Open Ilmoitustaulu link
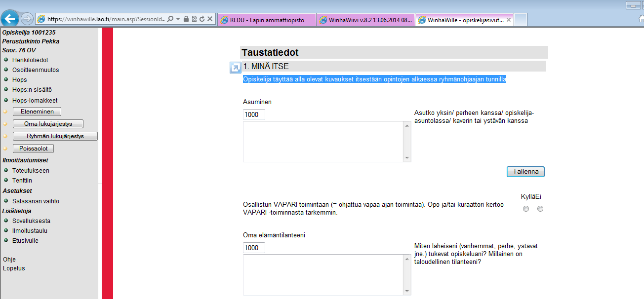644x299 pixels. (30, 231)
